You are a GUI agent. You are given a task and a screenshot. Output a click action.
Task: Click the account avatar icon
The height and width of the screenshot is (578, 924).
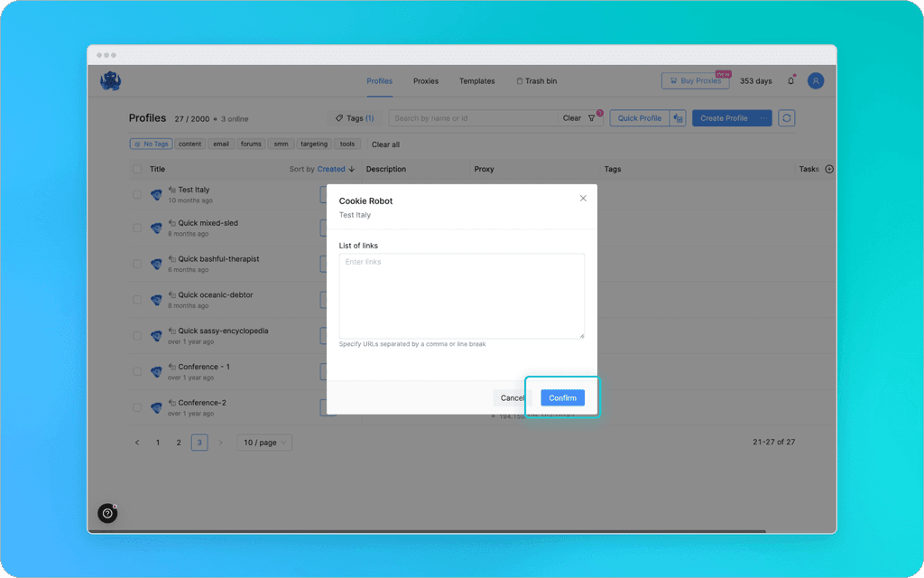(816, 80)
